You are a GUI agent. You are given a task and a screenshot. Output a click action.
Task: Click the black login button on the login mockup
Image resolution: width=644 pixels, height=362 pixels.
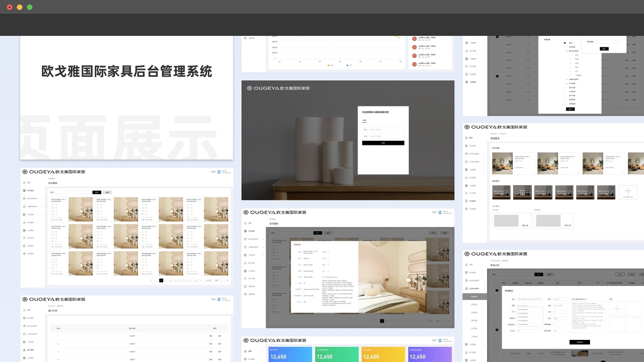pyautogui.click(x=383, y=143)
